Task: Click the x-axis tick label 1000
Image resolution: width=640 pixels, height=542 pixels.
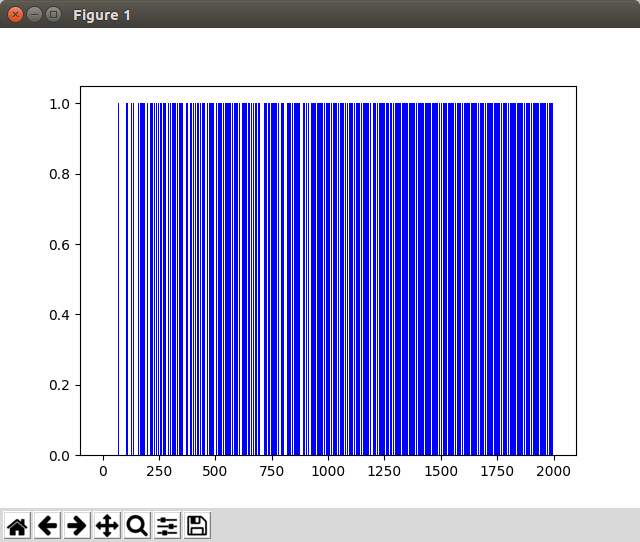Action: click(x=328, y=471)
